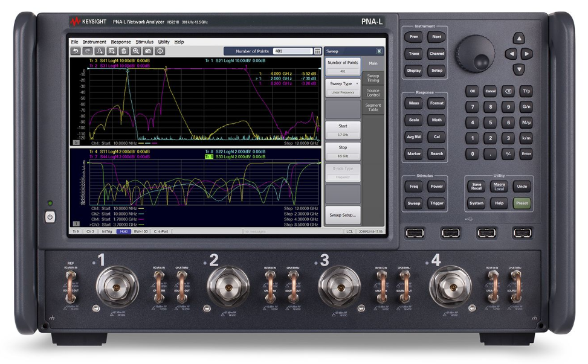588x364 pixels.
Task: Click the LCL indicator in status bar
Action: pos(349,231)
